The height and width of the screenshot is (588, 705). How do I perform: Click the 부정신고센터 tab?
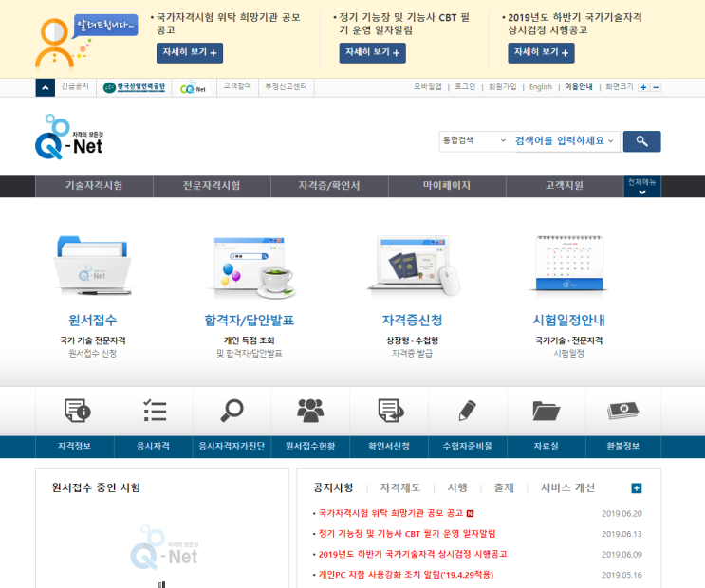pyautogui.click(x=286, y=86)
